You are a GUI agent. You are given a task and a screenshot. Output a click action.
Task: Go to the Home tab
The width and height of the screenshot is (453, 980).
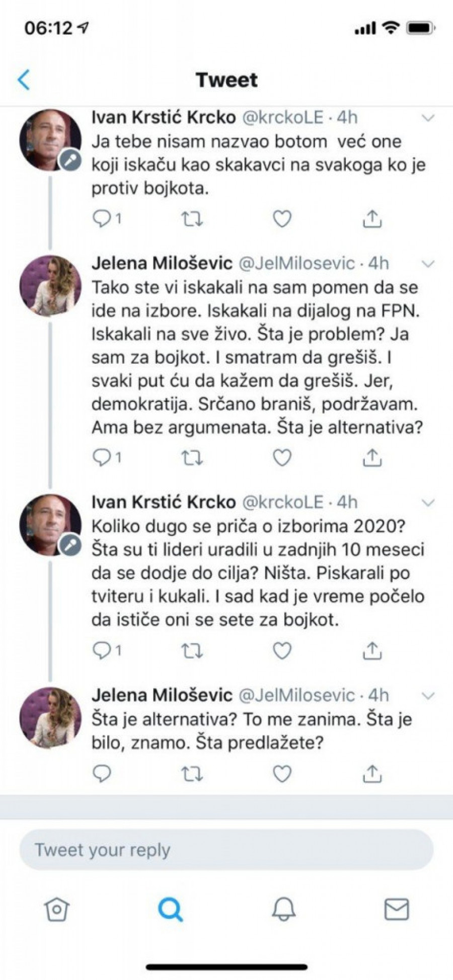57,909
